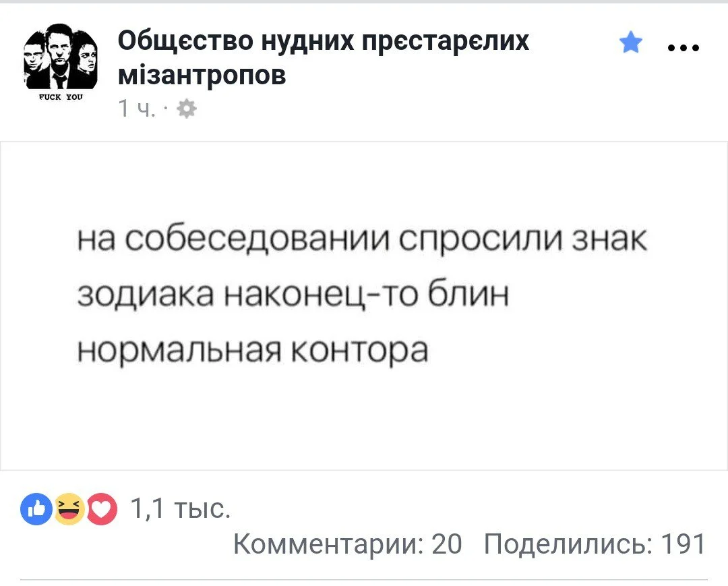Click the blue thumbs-up reaction icon
The height and width of the screenshot is (586, 728).
coord(36,509)
